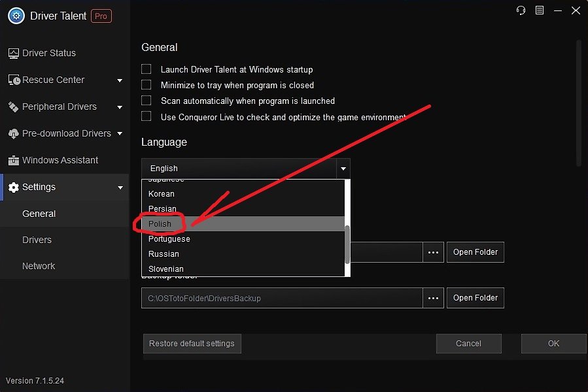The width and height of the screenshot is (588, 392).
Task: Click the Version 7.1.5.24 text
Action: (x=35, y=381)
